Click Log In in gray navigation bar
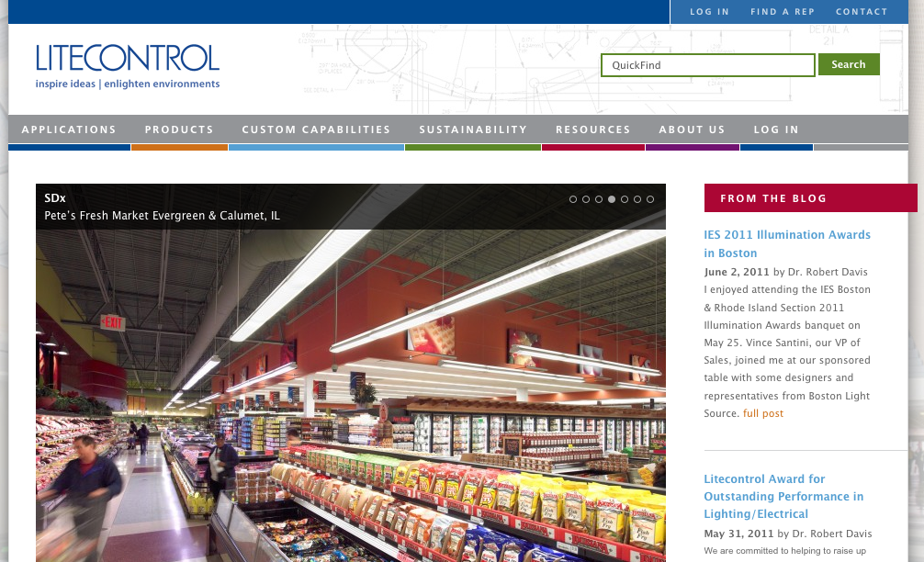Viewport: 924px width, 562px height. click(x=776, y=129)
